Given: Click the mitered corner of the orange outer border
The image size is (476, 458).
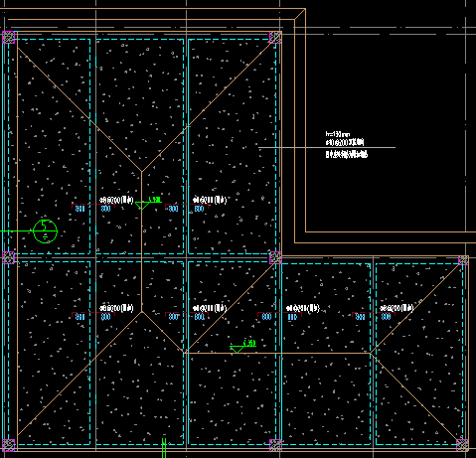Looking at the screenshot, I should click(x=300, y=14).
